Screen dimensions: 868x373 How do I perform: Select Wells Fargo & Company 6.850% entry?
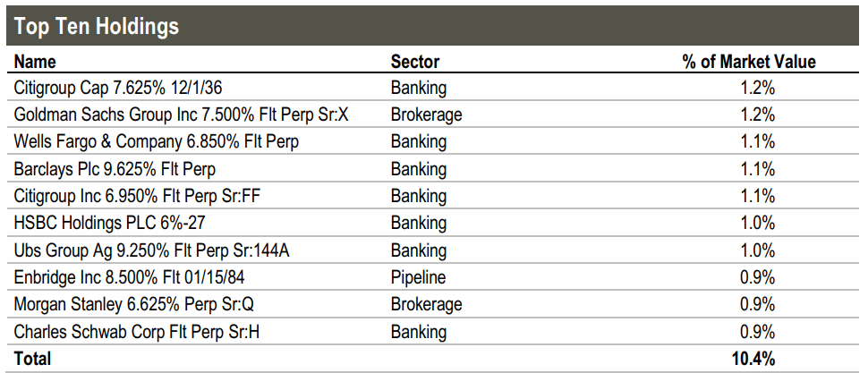pos(156,141)
